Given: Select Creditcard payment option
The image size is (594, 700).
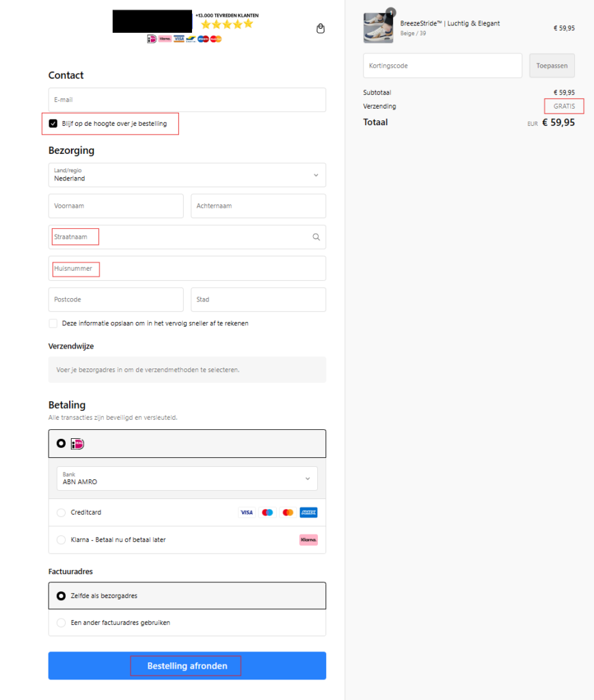Looking at the screenshot, I should click(x=61, y=513).
